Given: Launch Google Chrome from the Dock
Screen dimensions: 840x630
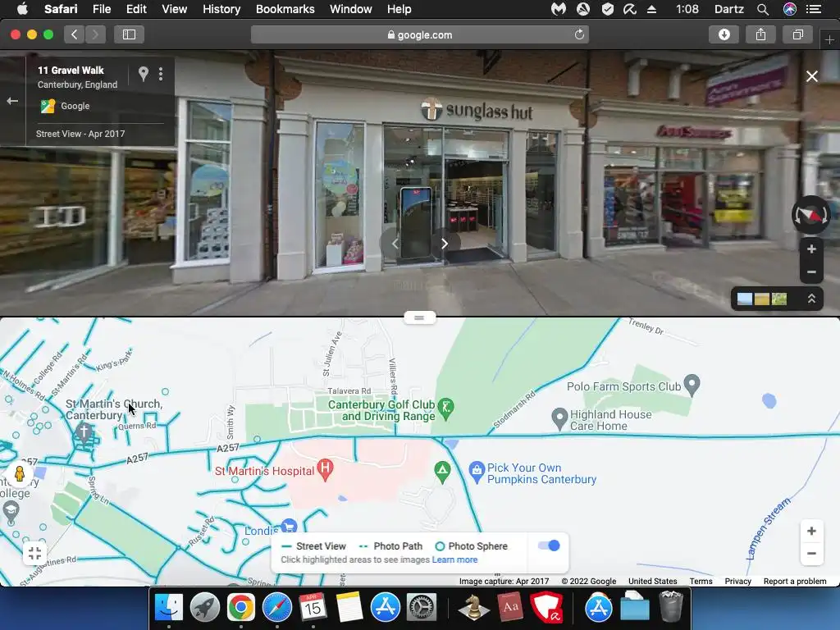Looking at the screenshot, I should point(240,608).
